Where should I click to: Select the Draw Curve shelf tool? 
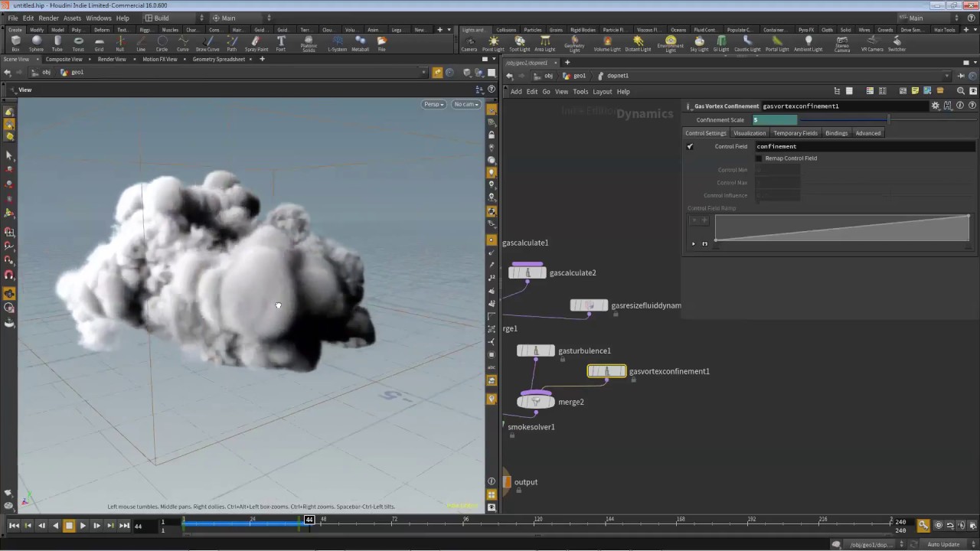point(207,43)
